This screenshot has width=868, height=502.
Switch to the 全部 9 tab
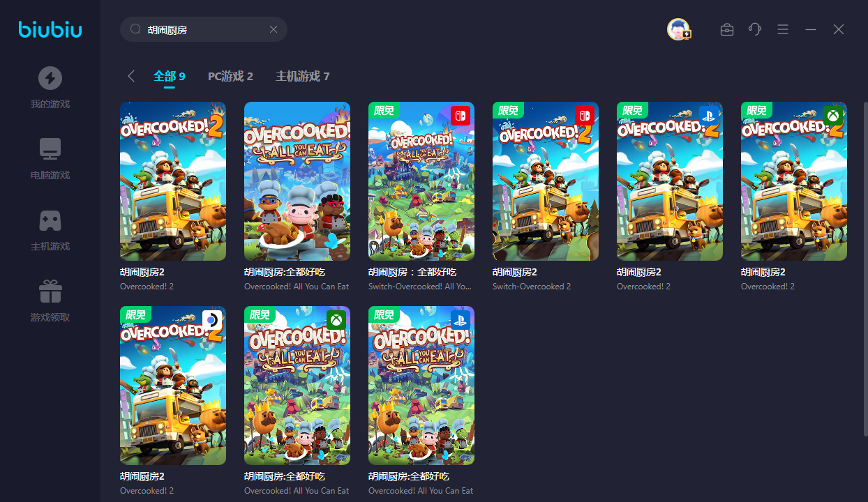point(170,76)
